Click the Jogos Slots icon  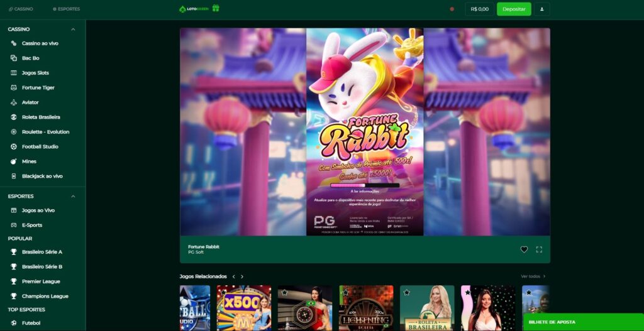pyautogui.click(x=14, y=73)
